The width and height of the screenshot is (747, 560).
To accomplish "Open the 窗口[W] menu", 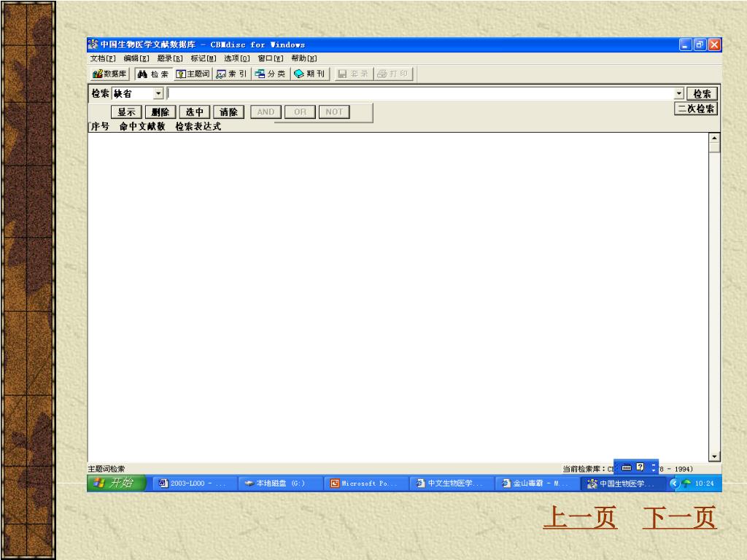I will (271, 58).
